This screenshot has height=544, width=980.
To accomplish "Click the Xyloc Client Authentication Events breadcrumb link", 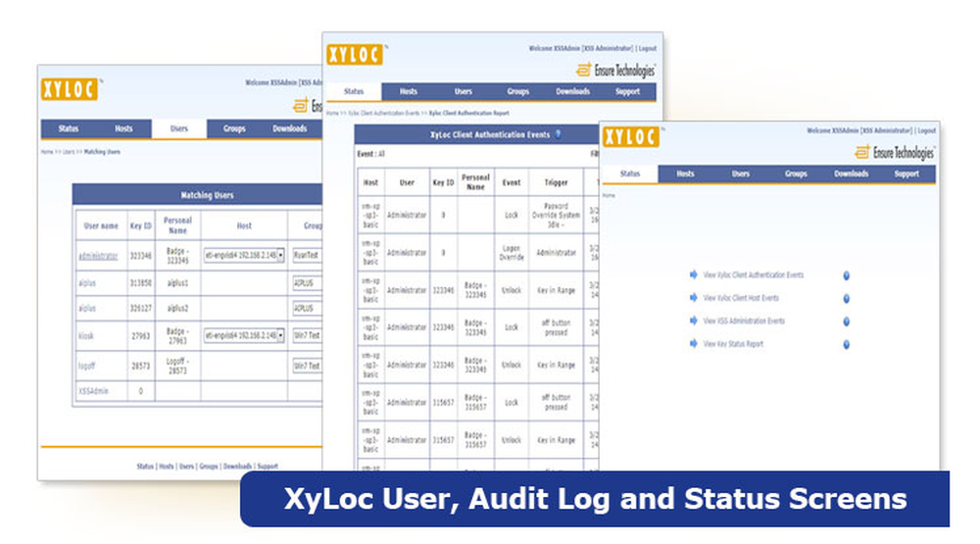I will (384, 113).
